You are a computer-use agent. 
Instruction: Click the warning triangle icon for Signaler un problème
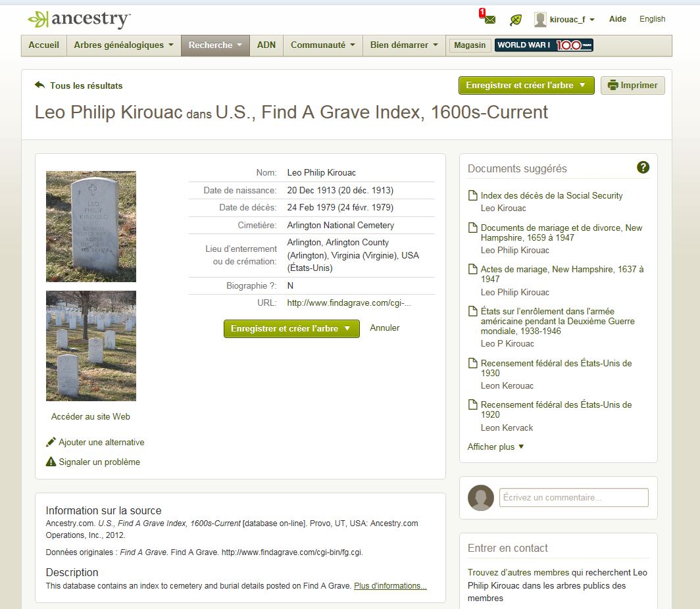point(51,462)
